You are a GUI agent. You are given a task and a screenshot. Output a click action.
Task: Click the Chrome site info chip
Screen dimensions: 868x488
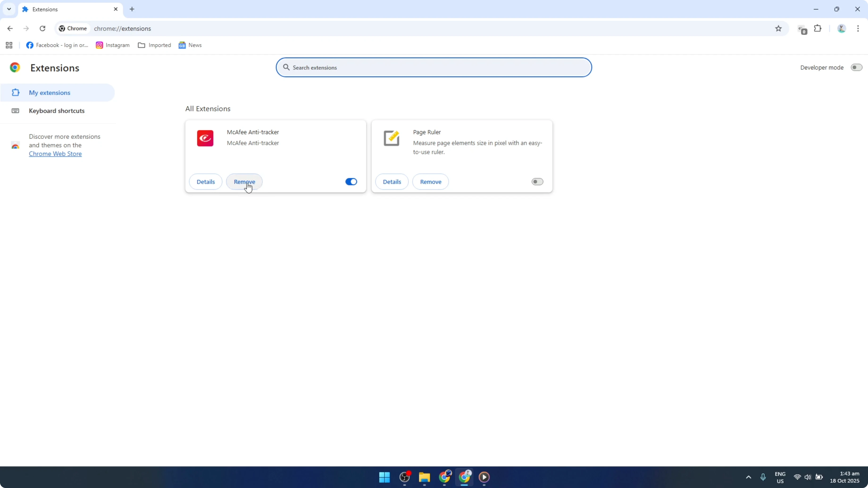(73, 29)
